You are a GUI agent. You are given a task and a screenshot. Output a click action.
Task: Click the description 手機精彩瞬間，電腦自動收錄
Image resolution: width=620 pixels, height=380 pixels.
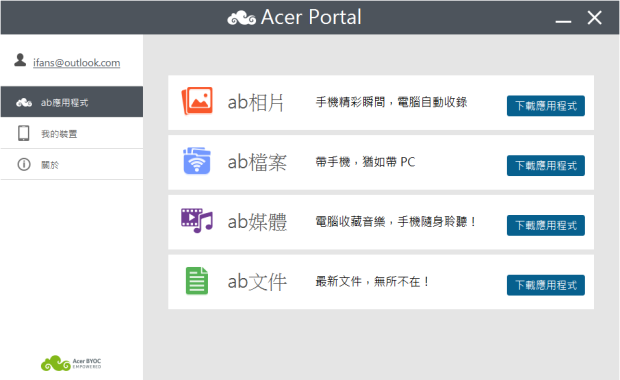coord(391,102)
